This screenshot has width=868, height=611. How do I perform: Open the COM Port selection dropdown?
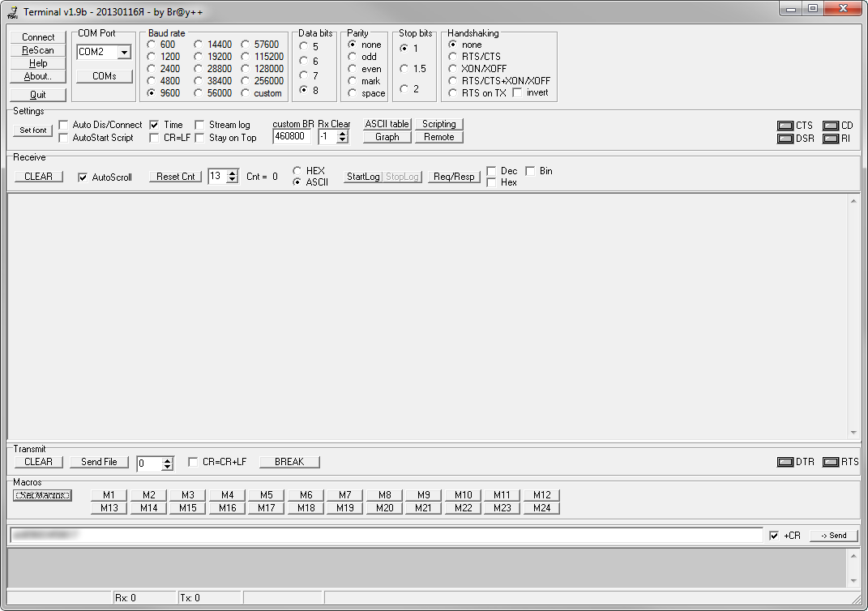click(x=126, y=52)
